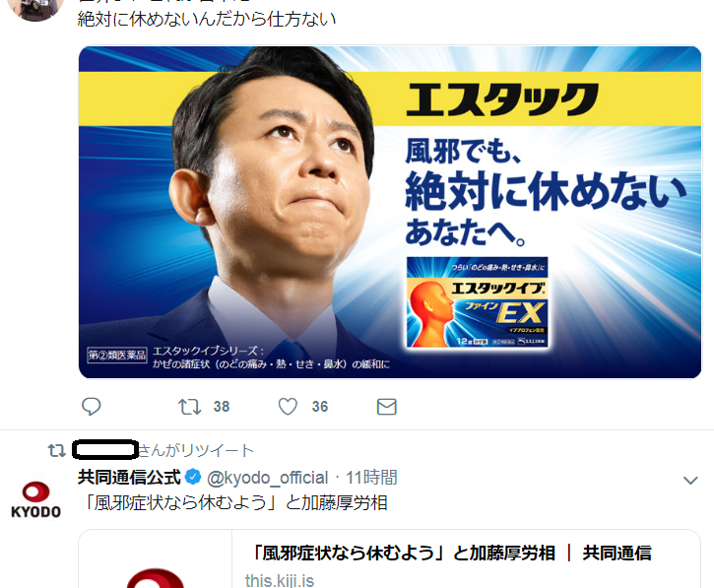
Task: Send tweet via direct message envelope
Action: click(x=387, y=407)
